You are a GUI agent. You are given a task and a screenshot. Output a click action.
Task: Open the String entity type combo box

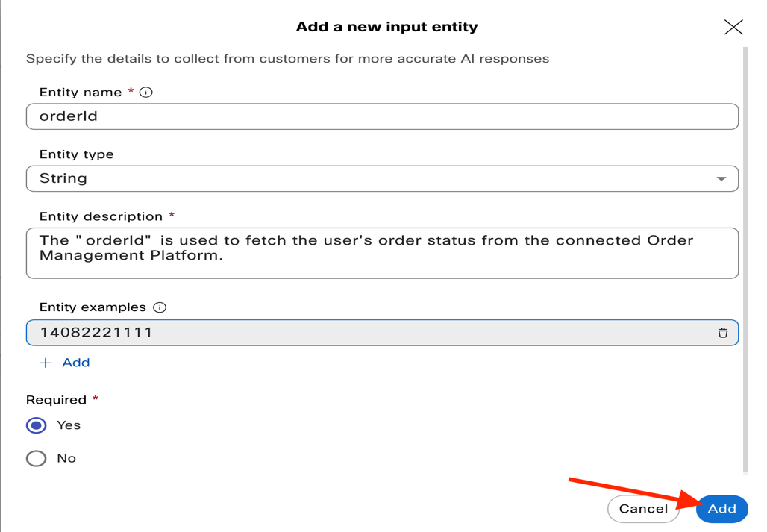373,179
